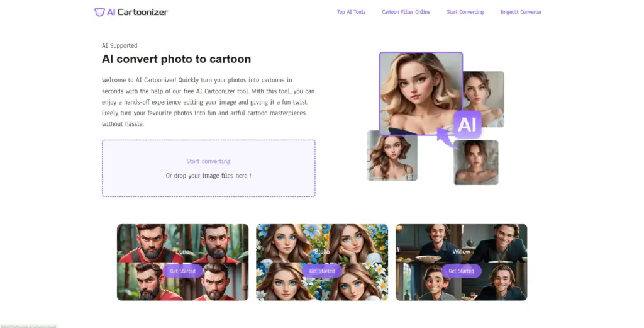Click Get Started on the Willow card

(461, 271)
